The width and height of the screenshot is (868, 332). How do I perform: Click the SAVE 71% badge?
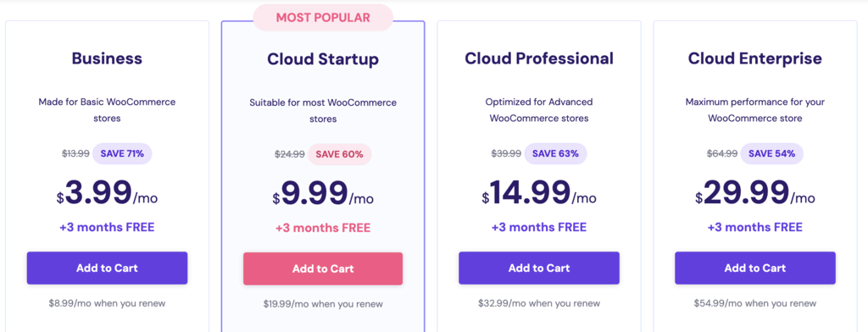point(122,154)
